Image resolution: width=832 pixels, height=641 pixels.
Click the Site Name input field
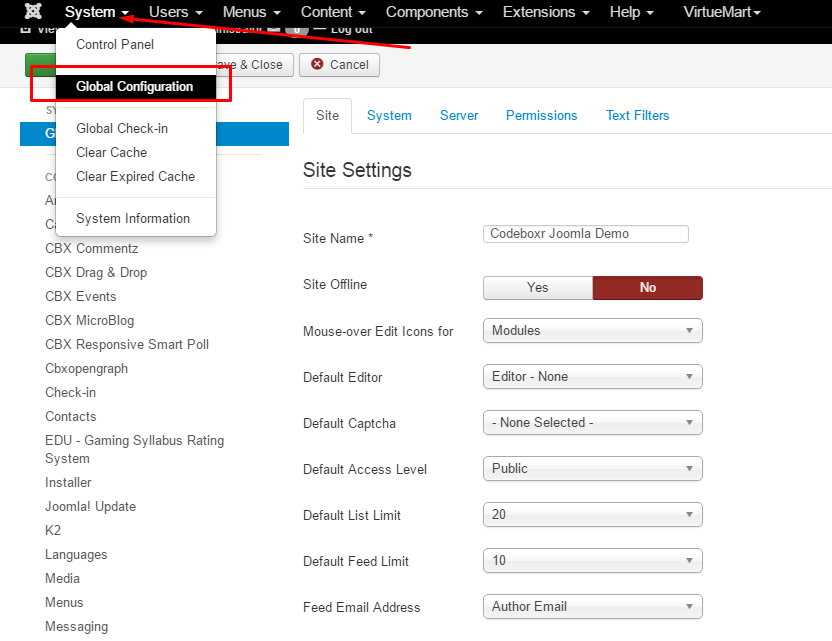coord(586,234)
